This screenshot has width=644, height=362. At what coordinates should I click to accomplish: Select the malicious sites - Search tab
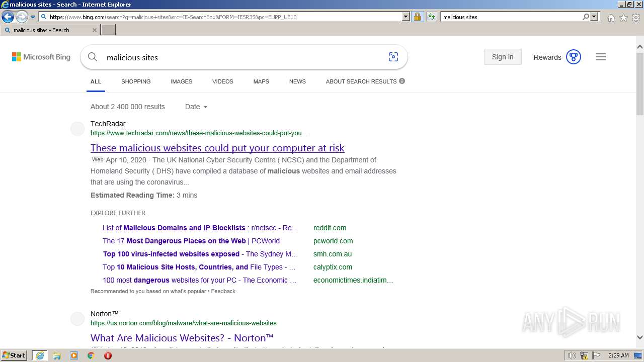(50, 30)
